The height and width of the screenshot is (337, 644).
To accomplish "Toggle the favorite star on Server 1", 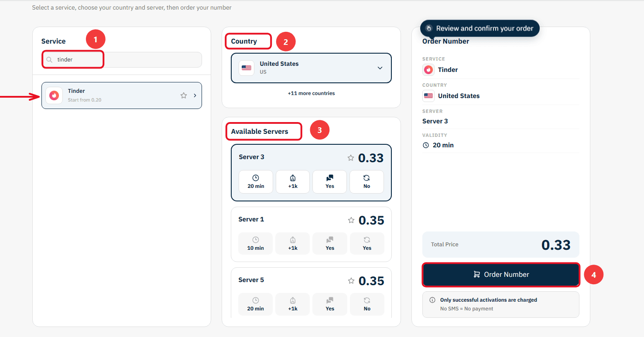I will point(351,220).
